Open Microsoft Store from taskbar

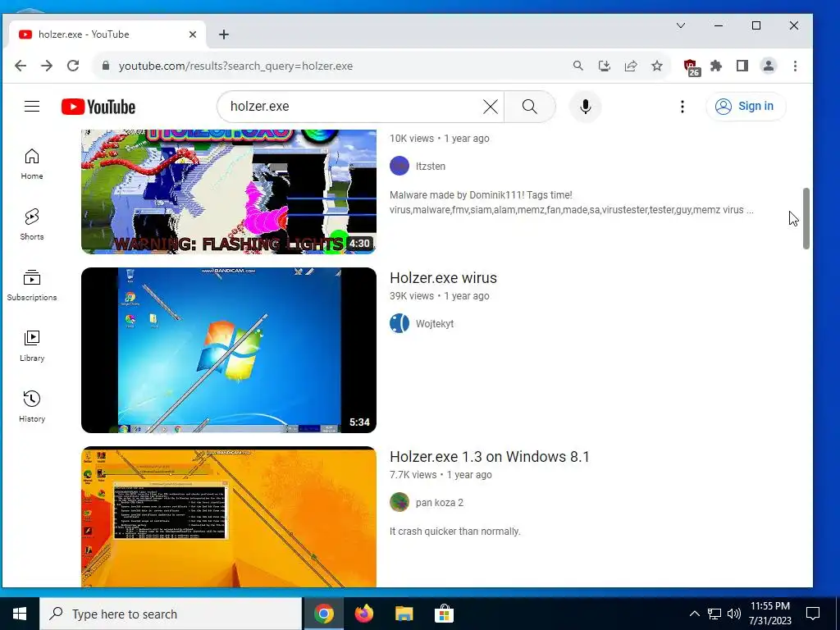pyautogui.click(x=444, y=614)
